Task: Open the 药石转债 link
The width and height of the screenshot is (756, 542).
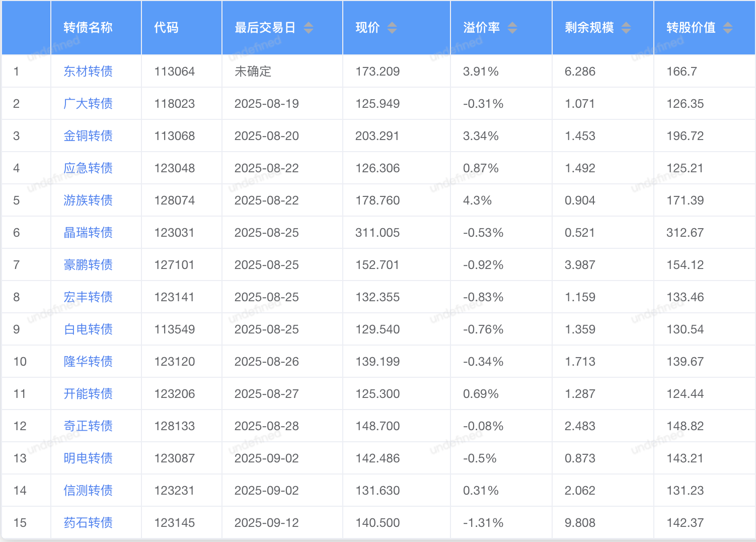Action: coord(88,523)
